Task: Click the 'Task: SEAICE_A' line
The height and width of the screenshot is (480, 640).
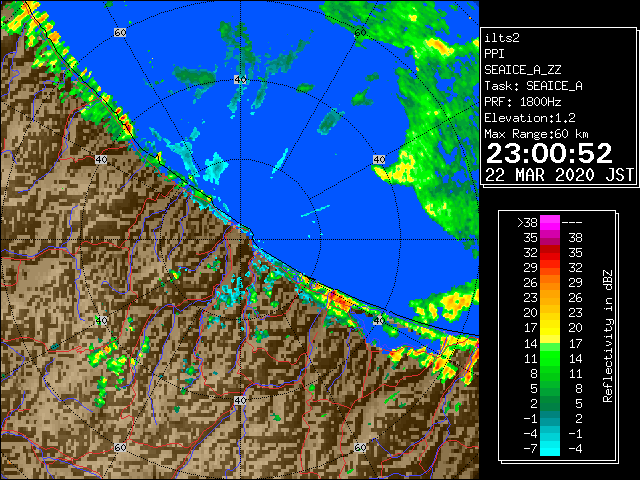Action: (x=533, y=86)
